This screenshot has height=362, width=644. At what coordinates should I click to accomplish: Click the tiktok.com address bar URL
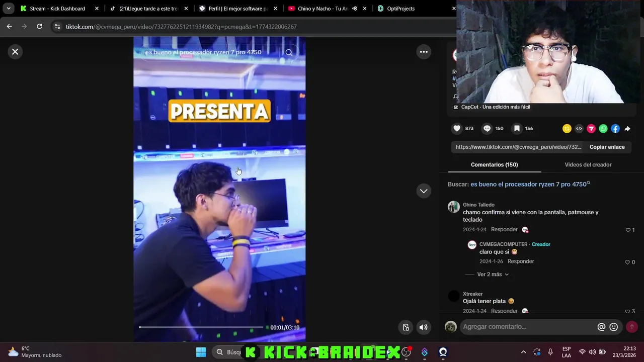(181, 27)
